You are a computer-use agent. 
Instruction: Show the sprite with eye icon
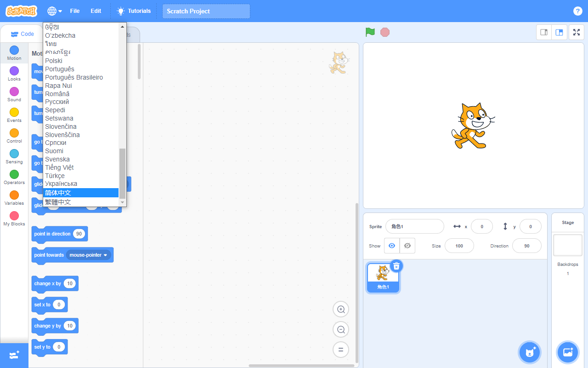[x=391, y=246]
